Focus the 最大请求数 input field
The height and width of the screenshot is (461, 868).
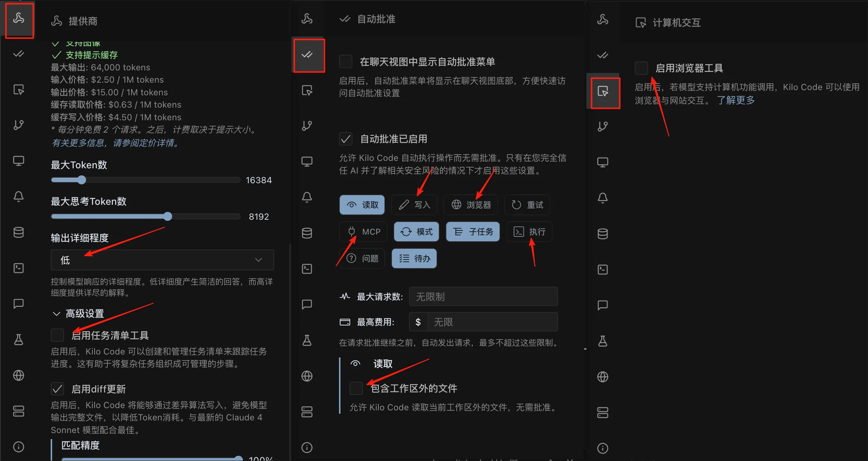click(484, 297)
